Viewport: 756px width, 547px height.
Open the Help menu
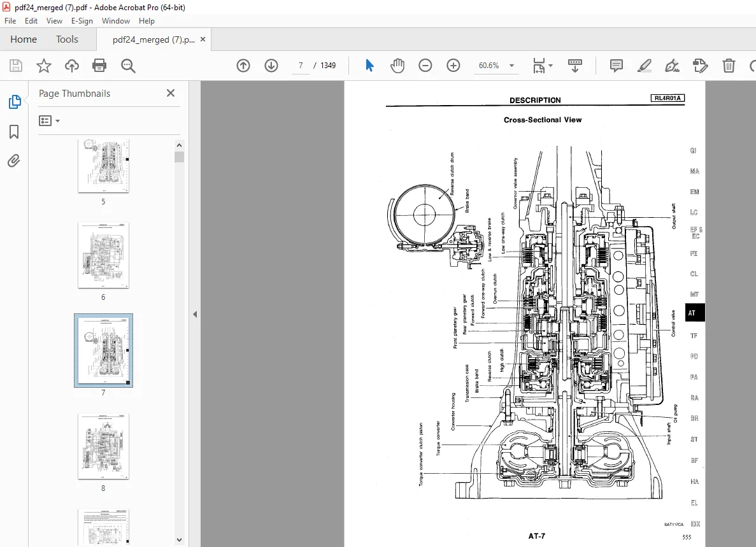(146, 21)
